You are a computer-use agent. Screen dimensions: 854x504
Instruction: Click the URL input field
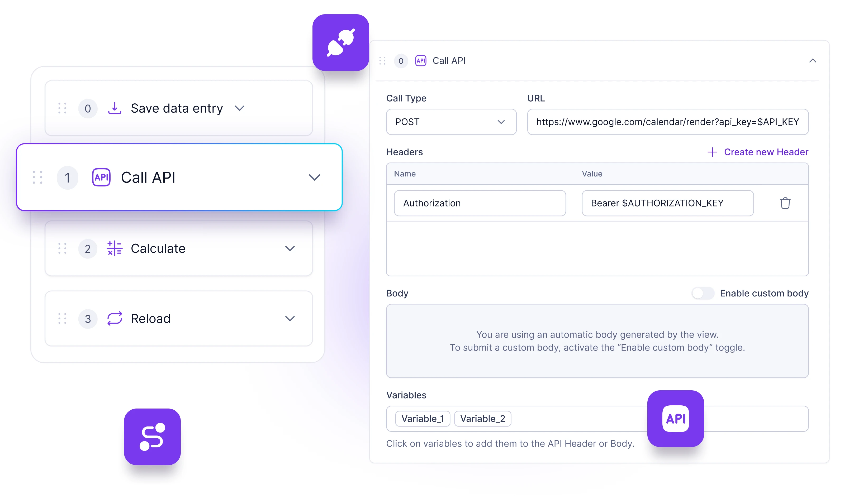click(668, 121)
